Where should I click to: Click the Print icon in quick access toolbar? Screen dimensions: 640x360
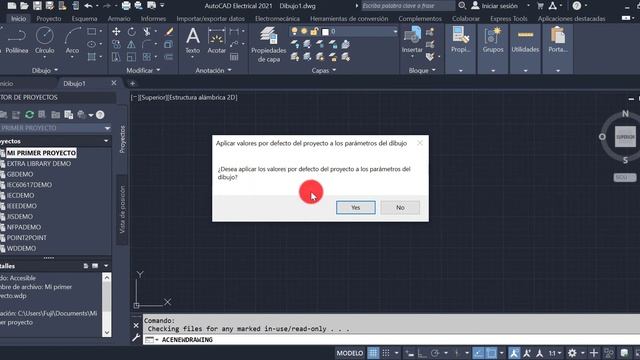[x=126, y=6]
